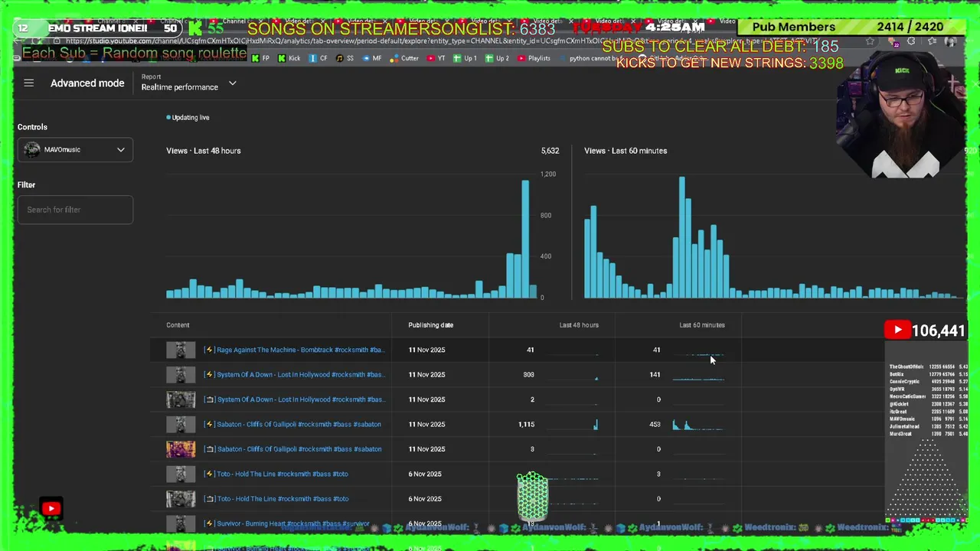Viewport: 980px width, 551px height.
Task: Open the Up 2 bookmark
Action: tap(498, 58)
